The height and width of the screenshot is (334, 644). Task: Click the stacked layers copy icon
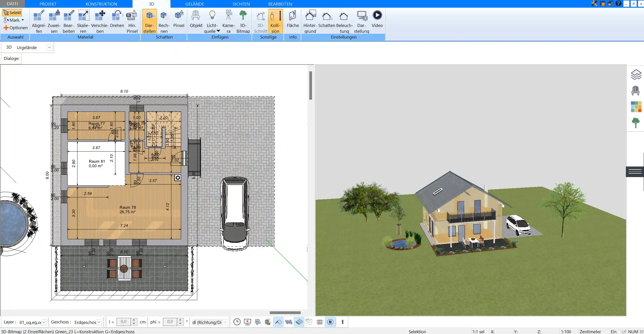pos(268,322)
